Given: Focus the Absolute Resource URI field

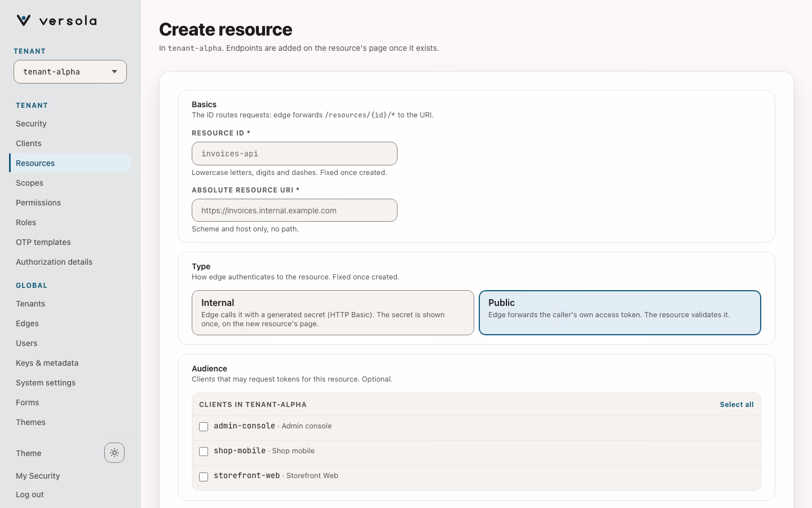Looking at the screenshot, I should 294,211.
